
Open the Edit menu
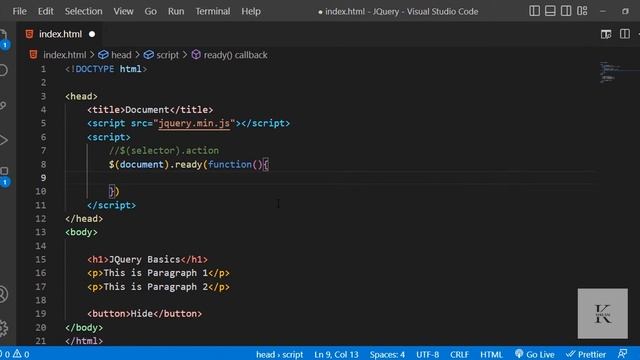tap(45, 11)
